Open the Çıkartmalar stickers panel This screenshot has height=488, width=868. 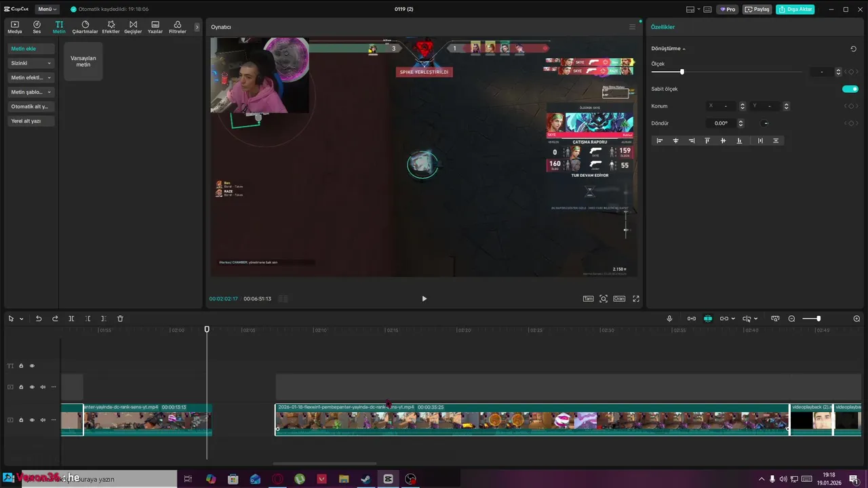click(x=85, y=27)
